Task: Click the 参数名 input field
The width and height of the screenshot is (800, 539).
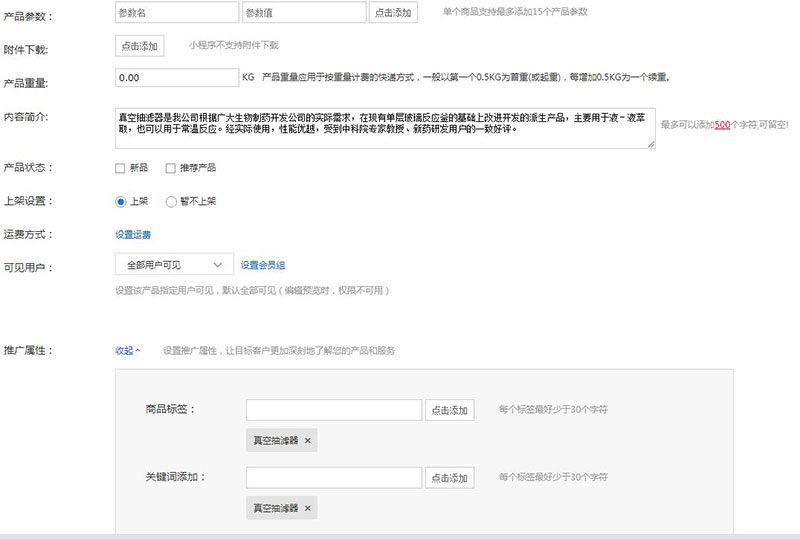Action: [x=177, y=12]
